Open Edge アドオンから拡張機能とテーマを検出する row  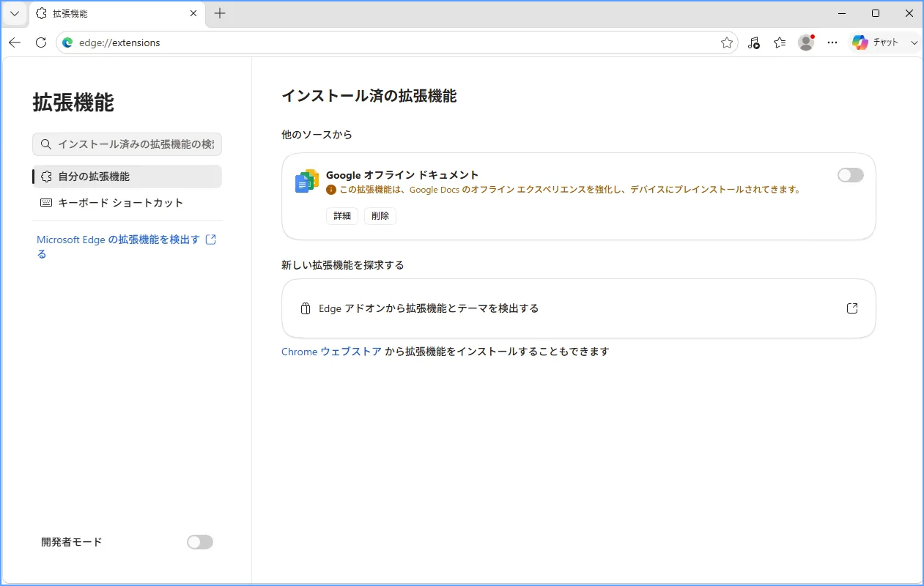point(579,308)
